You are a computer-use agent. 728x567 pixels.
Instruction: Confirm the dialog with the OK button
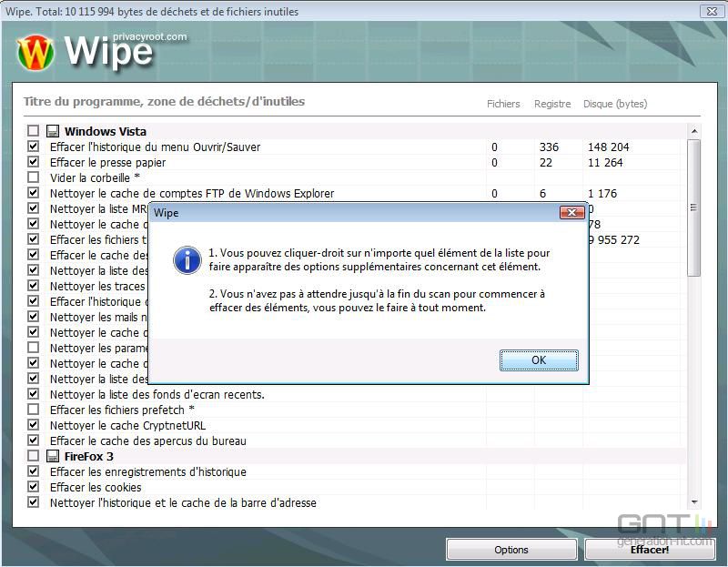click(x=539, y=359)
